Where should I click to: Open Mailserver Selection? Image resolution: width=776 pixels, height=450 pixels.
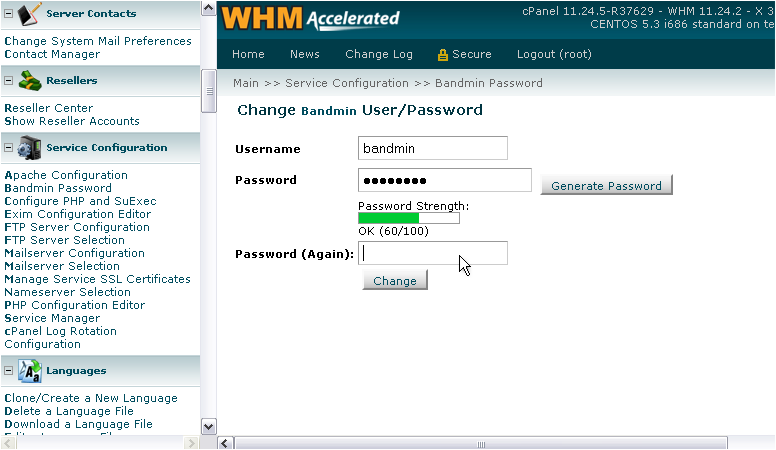click(x=62, y=266)
